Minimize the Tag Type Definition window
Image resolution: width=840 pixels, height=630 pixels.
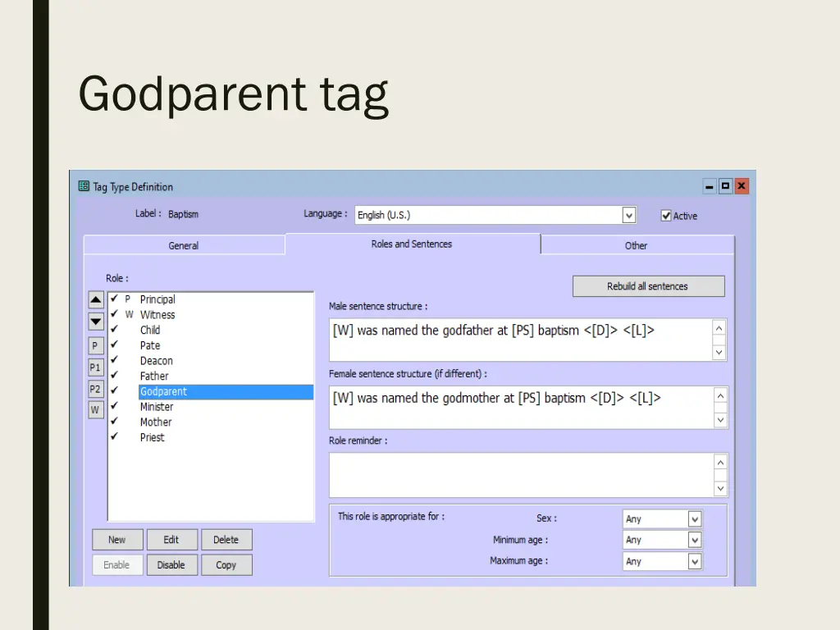[x=710, y=186]
